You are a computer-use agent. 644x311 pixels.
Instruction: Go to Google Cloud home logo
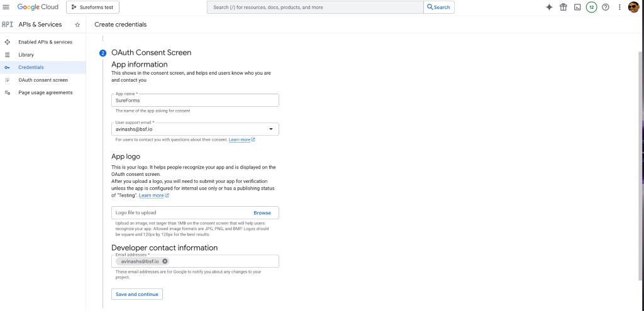tap(38, 7)
